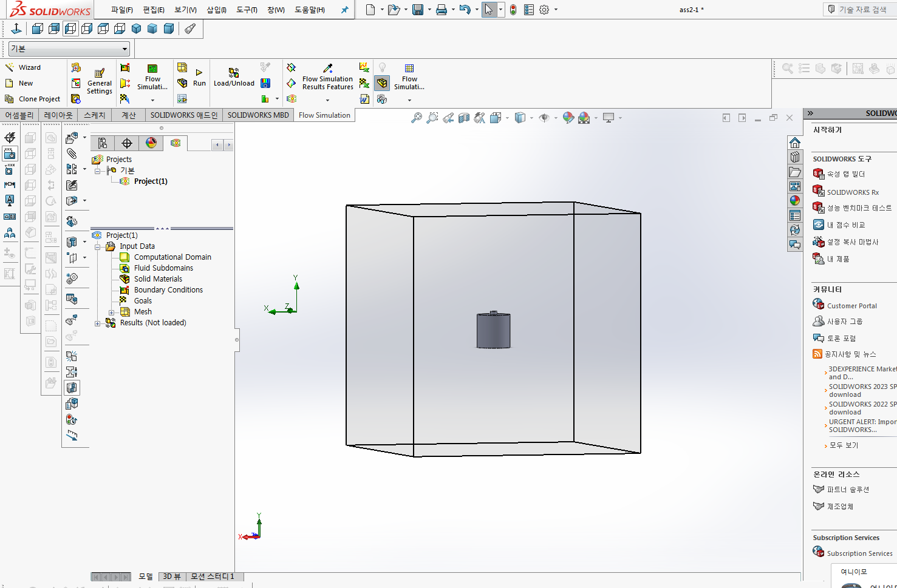Open the View Settings monitor icon
897x588 pixels.
pos(609,118)
